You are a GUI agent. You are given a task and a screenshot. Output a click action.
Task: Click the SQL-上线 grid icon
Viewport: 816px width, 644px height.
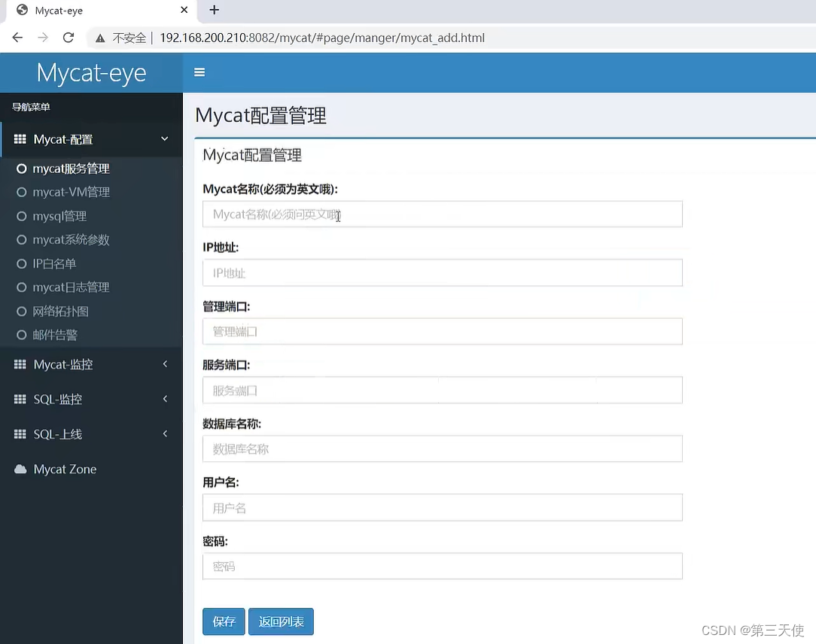point(20,434)
